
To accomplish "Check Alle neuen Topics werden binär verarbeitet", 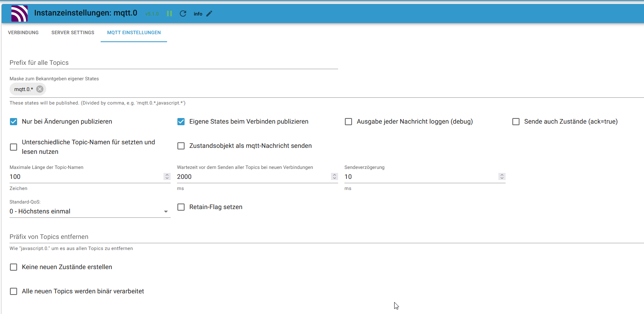I will pyautogui.click(x=14, y=291).
